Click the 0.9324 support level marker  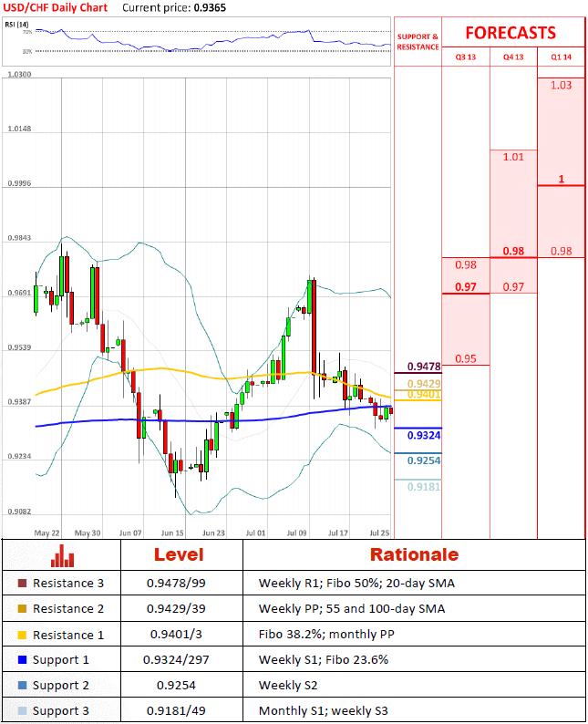pos(424,436)
